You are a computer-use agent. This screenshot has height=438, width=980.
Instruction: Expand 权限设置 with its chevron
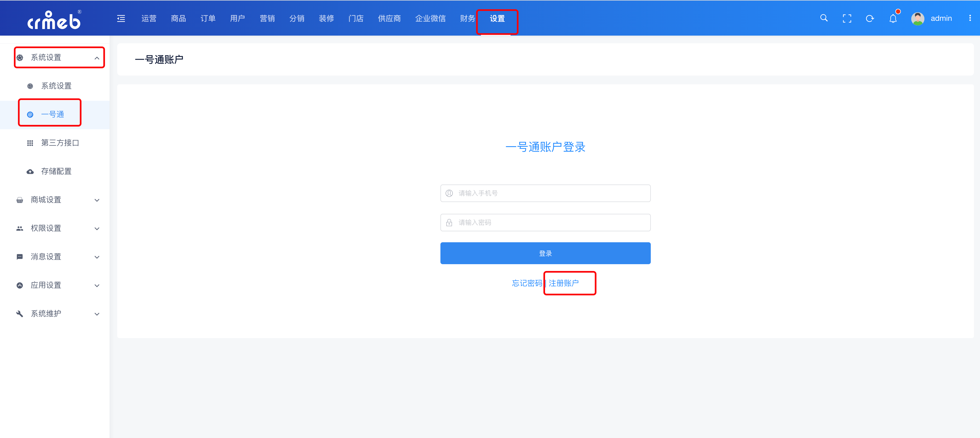[x=97, y=229]
